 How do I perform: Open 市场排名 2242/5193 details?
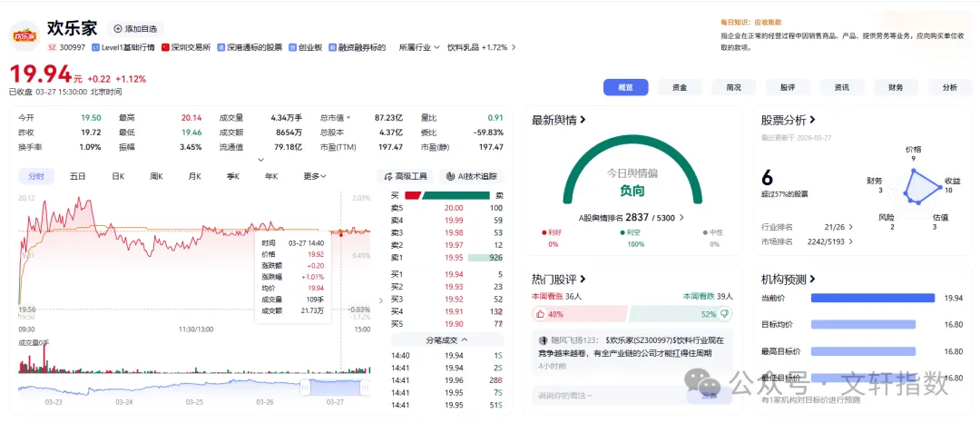point(807,241)
